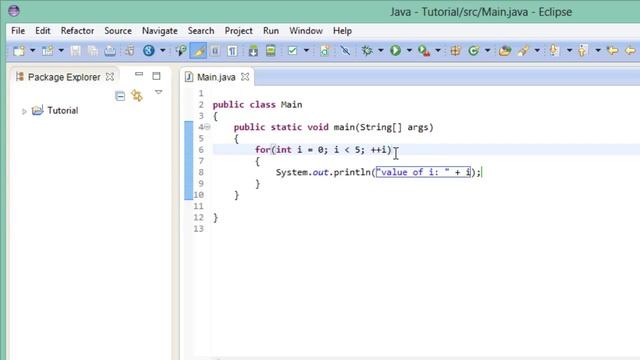Open dropdown beside the green checkmark icon
The width and height of the screenshot is (640, 360).
pyautogui.click(x=306, y=51)
